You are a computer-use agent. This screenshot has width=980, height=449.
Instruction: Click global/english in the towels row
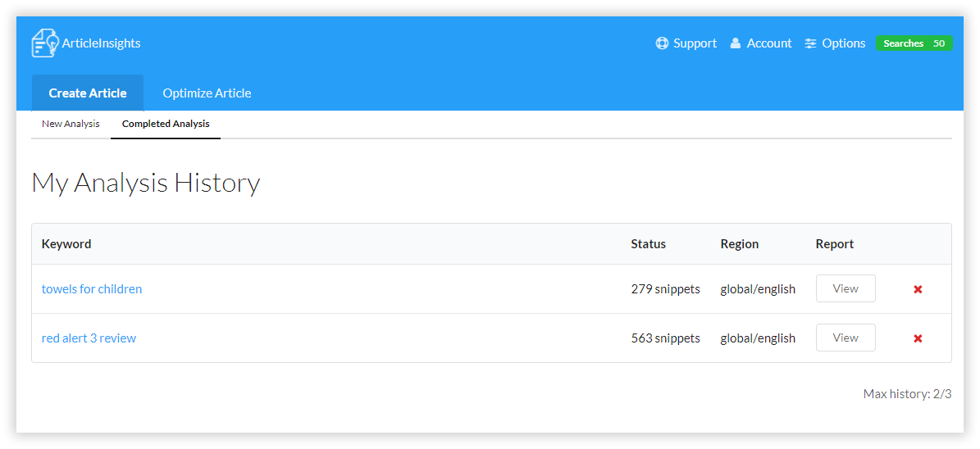pos(758,289)
